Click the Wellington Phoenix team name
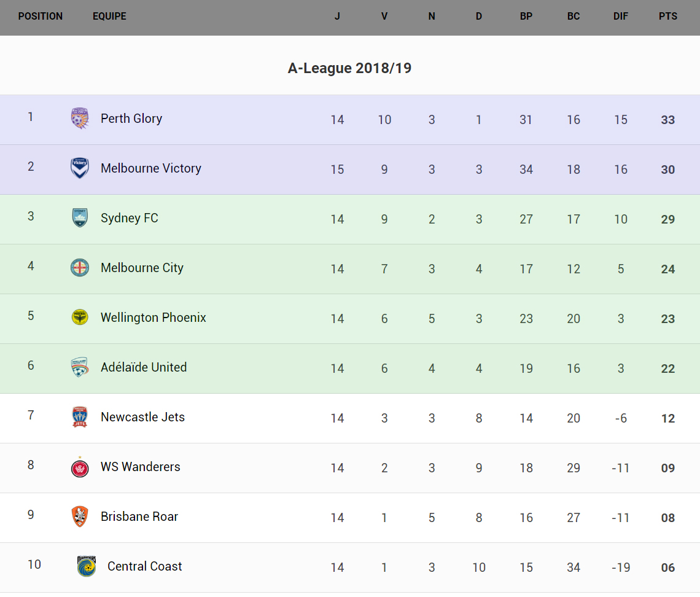700x597 pixels. point(154,318)
